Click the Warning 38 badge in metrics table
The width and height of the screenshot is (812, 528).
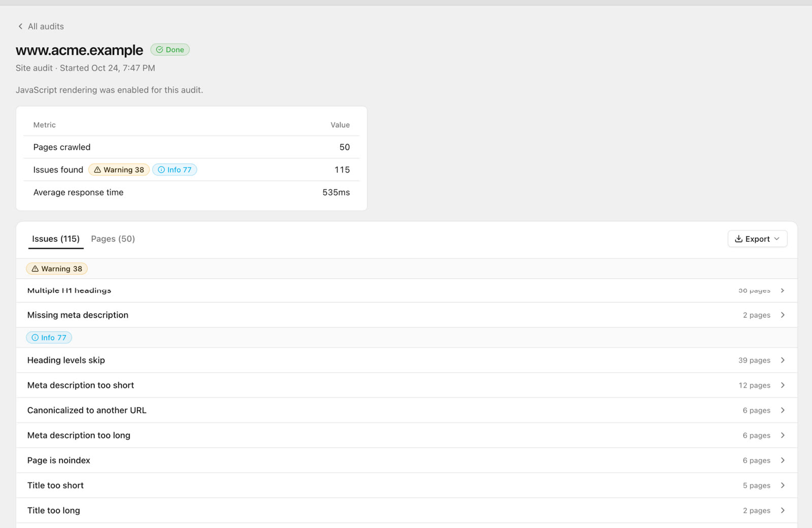pyautogui.click(x=119, y=170)
